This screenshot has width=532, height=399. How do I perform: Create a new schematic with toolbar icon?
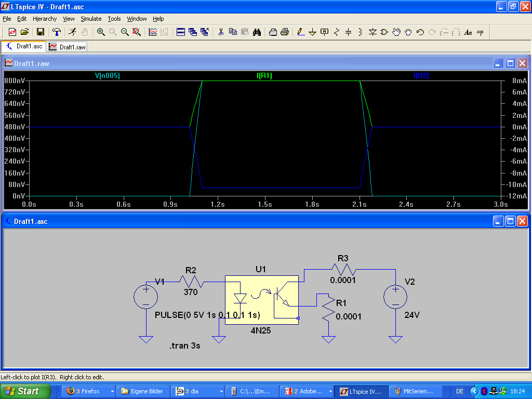(12, 32)
